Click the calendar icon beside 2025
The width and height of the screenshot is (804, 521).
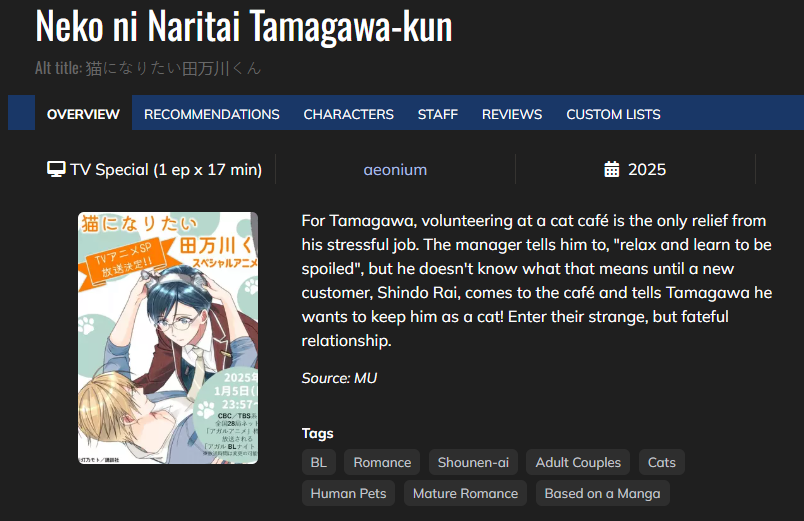click(x=612, y=169)
